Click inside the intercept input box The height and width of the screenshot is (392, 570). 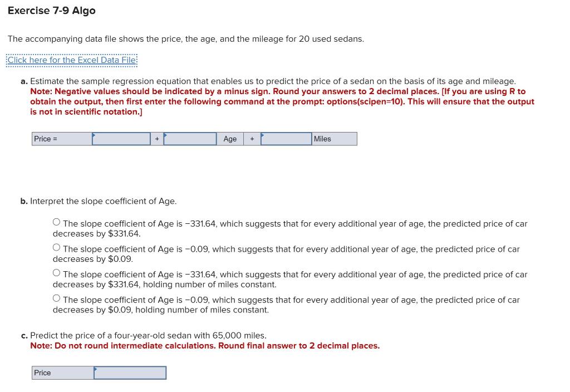[122, 139]
